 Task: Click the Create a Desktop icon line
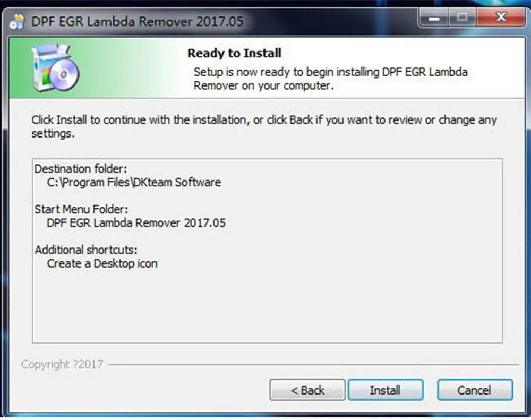tap(102, 263)
